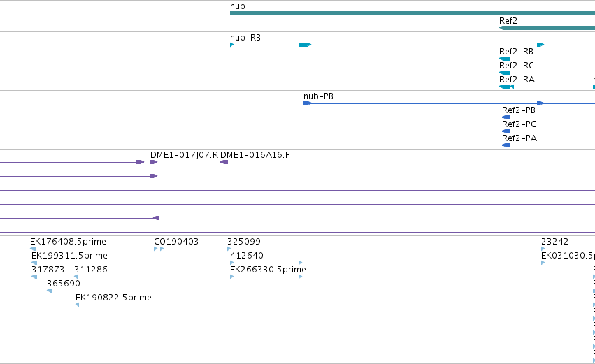Viewport: 595px width, 364px height.
Task: Select the nub gene label
Action: (238, 6)
